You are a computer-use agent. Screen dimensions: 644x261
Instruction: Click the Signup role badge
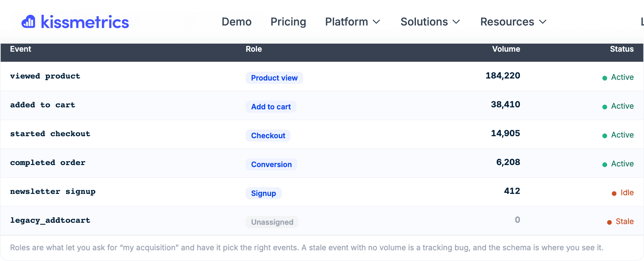(264, 193)
